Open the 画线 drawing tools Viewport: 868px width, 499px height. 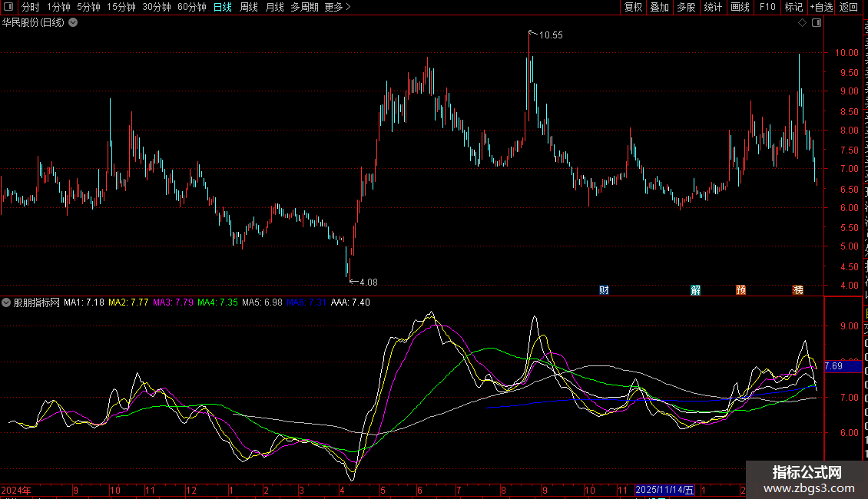click(x=740, y=7)
